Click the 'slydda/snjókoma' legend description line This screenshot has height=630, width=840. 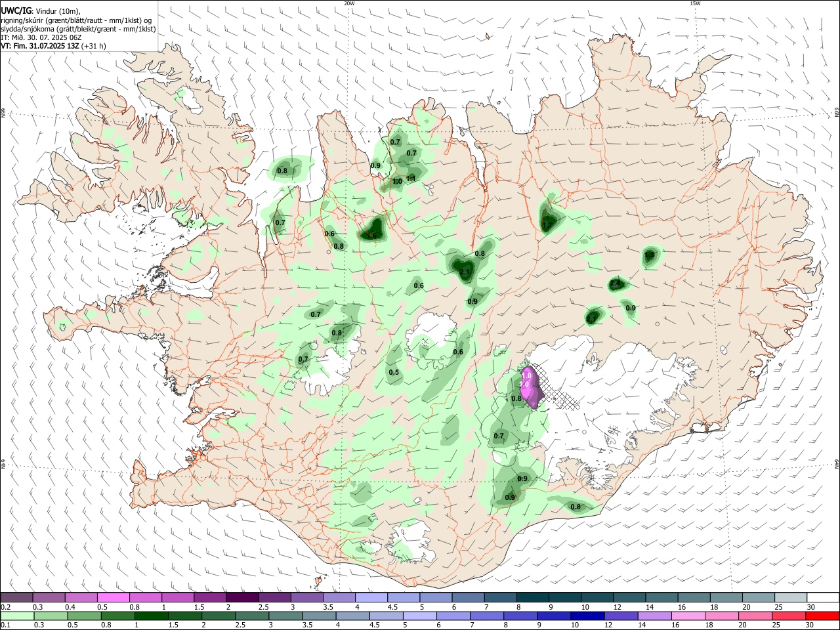point(78,29)
